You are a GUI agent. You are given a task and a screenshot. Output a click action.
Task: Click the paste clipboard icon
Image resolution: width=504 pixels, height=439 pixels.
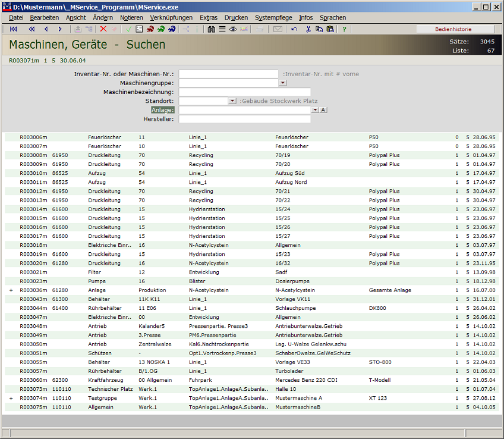[330, 29]
